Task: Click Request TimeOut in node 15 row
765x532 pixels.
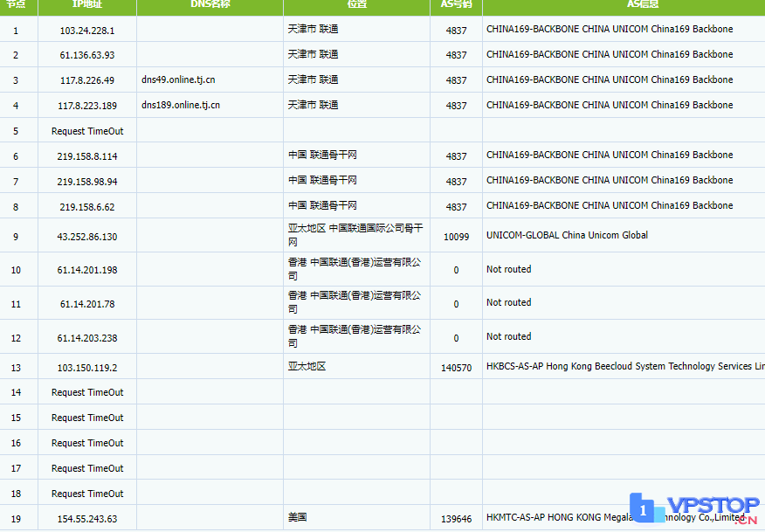Action: tap(87, 418)
